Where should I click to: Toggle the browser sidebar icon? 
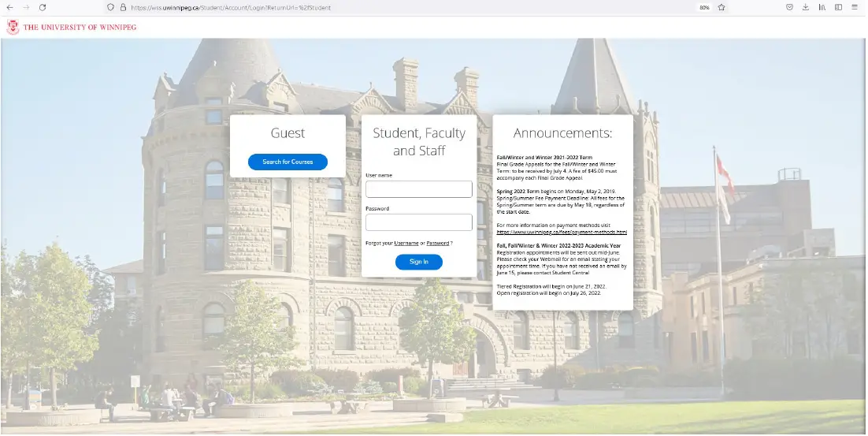838,7
